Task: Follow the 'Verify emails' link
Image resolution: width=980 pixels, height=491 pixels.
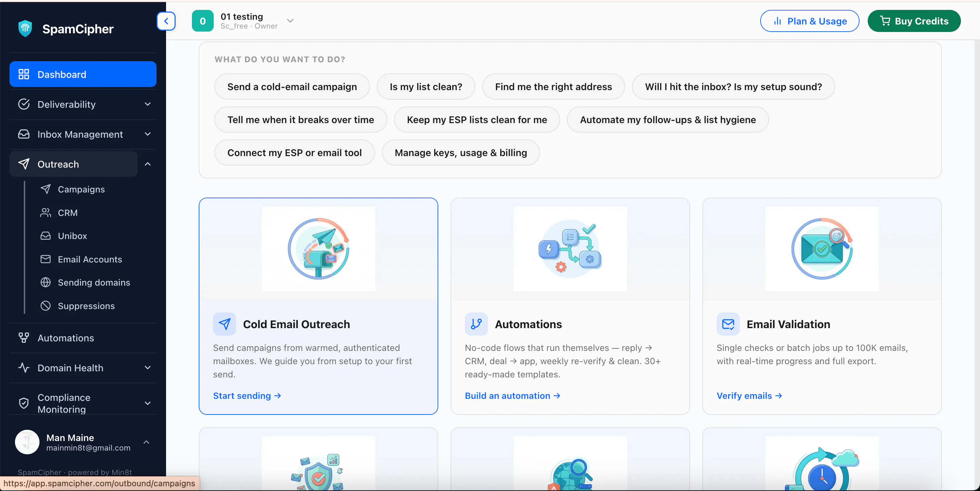Action: 749,395
